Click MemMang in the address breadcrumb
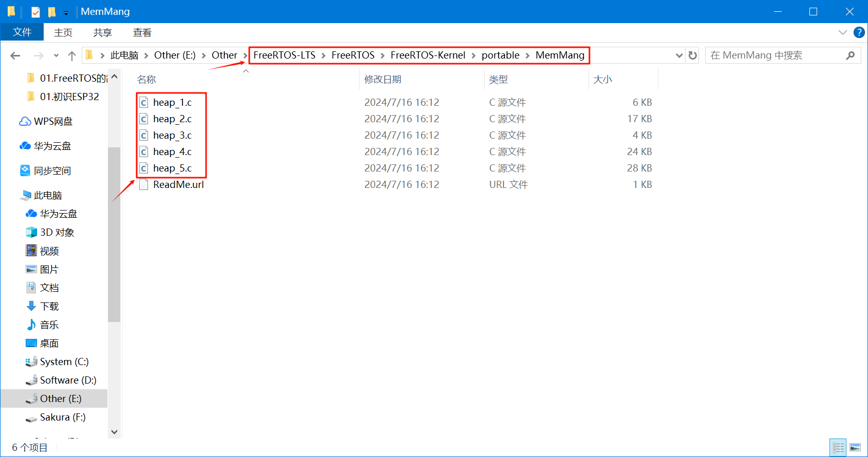 coord(560,55)
